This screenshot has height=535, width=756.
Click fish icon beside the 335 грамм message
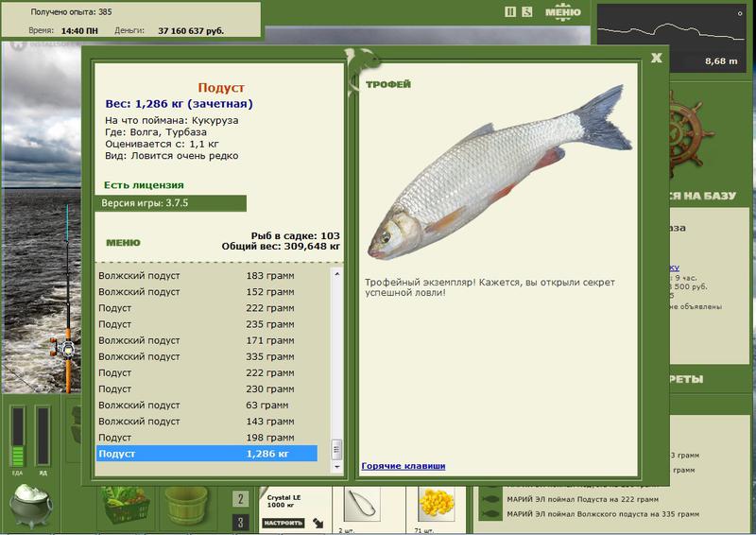pyautogui.click(x=490, y=514)
